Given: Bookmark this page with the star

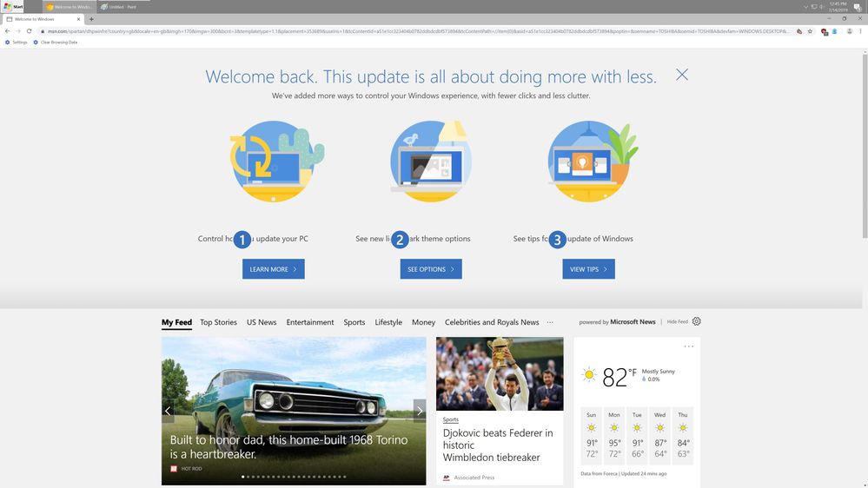Looking at the screenshot, I should click(810, 31).
